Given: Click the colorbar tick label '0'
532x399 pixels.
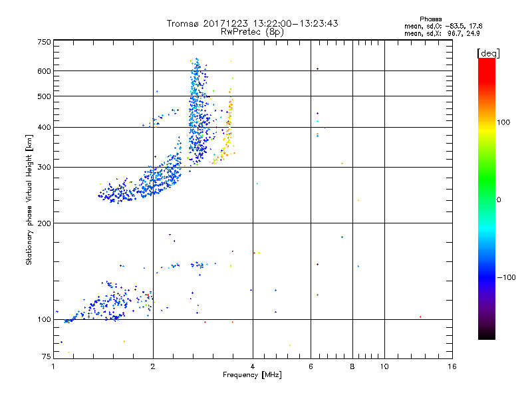Looking at the screenshot, I should point(499,200).
